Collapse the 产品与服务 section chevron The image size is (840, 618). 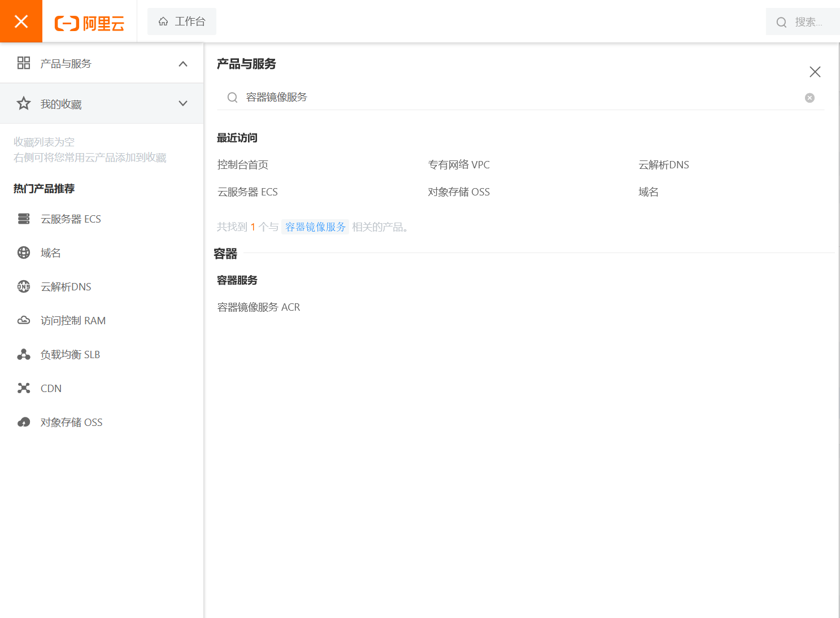[183, 64]
